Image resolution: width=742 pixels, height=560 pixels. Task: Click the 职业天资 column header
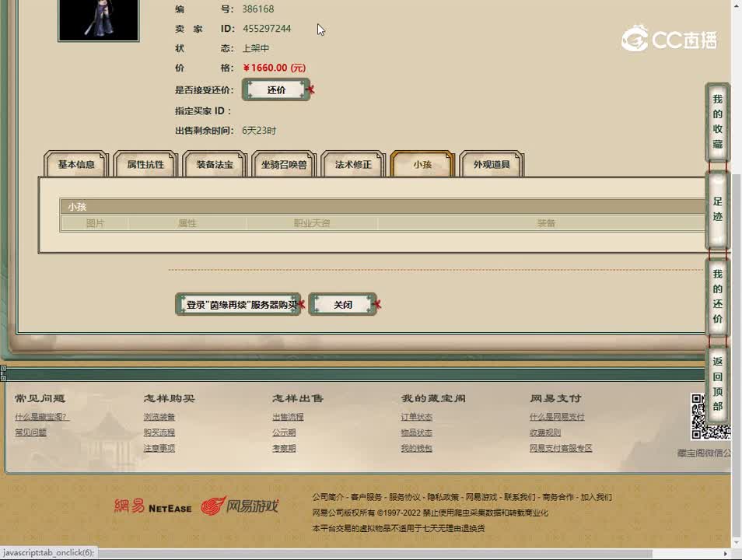coord(312,223)
